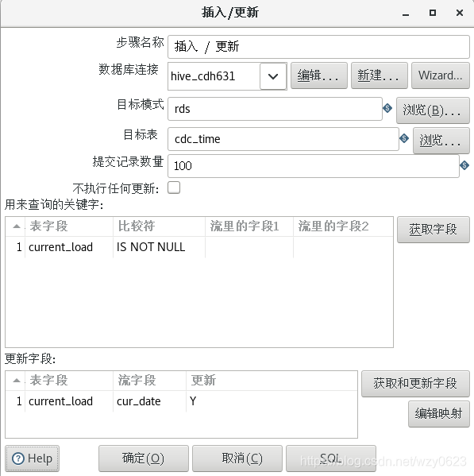474x476 pixels.
Task: Maximize the 插入/更新 dialog
Action: point(433,13)
